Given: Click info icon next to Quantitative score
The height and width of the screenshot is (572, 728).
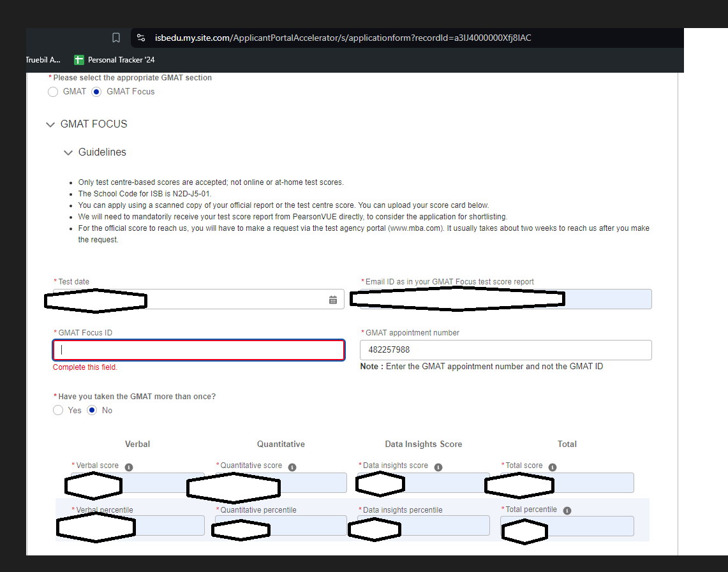Looking at the screenshot, I should click(x=292, y=467).
